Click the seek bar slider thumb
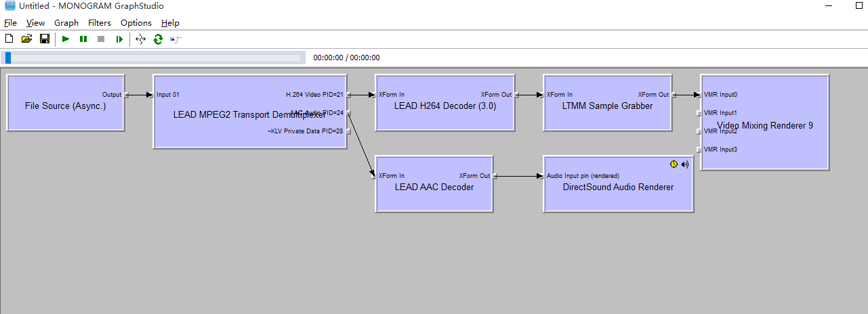868x314 pixels. pos(8,58)
